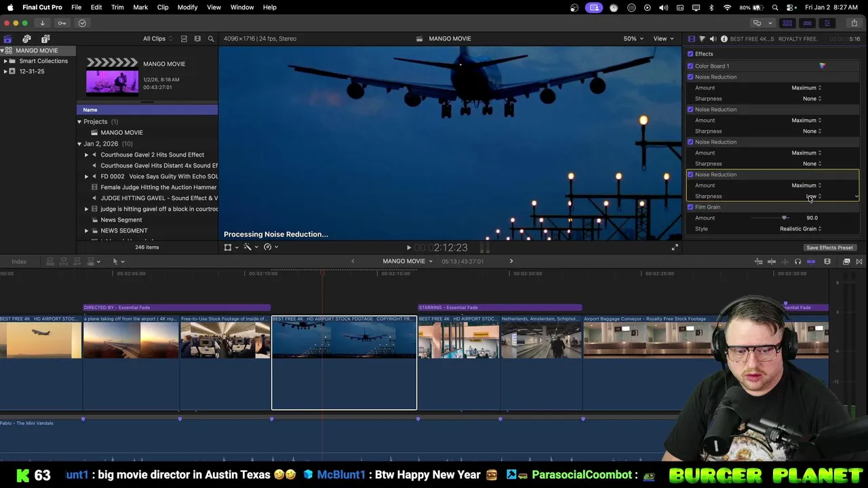Open the Titles and Generators sidebar
This screenshot has height=488, width=868.
tap(45, 39)
